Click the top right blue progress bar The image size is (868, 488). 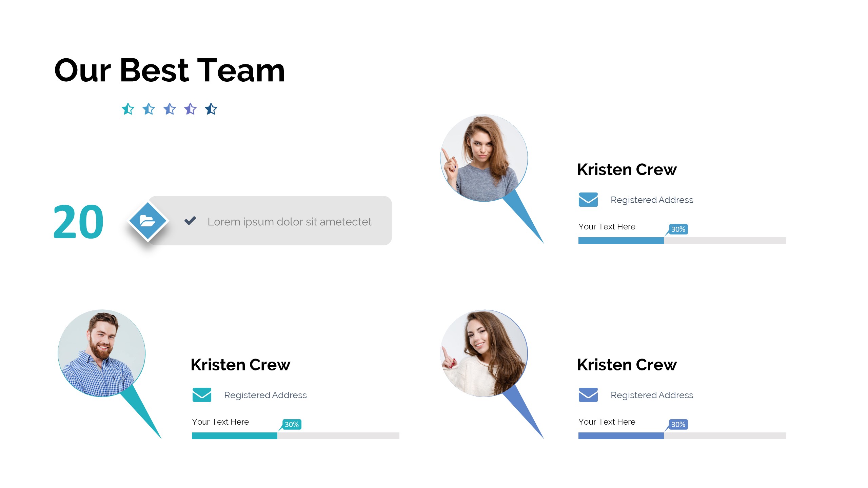click(x=621, y=241)
